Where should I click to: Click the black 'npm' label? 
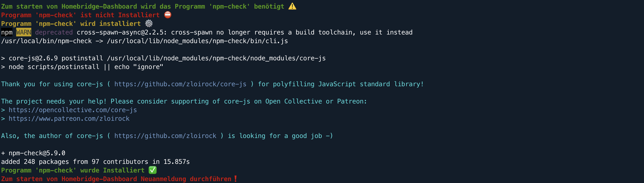[7, 32]
